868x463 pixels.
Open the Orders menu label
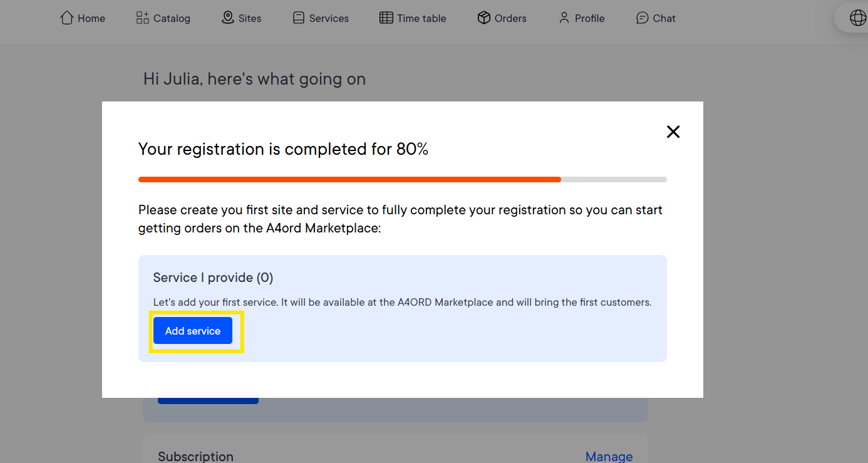(510, 18)
